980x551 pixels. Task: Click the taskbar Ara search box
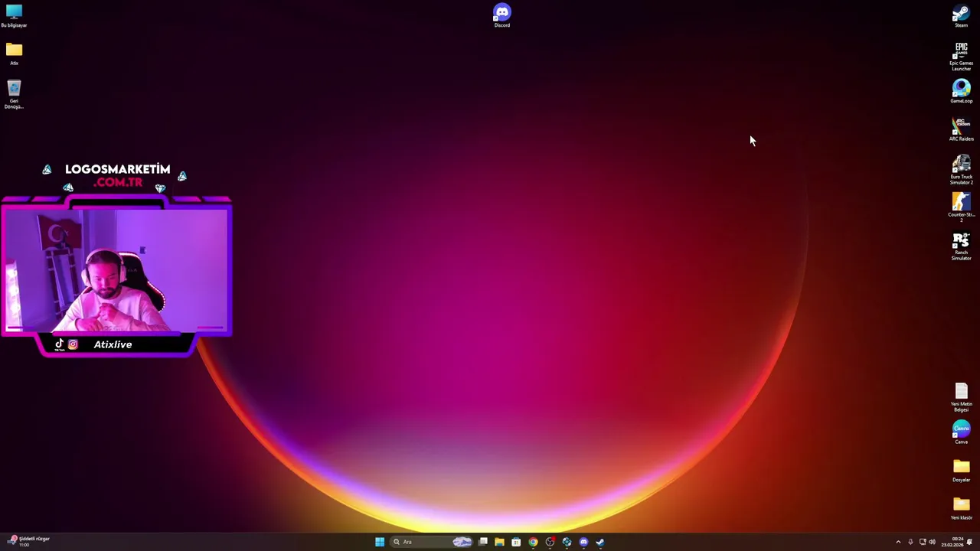click(x=433, y=542)
